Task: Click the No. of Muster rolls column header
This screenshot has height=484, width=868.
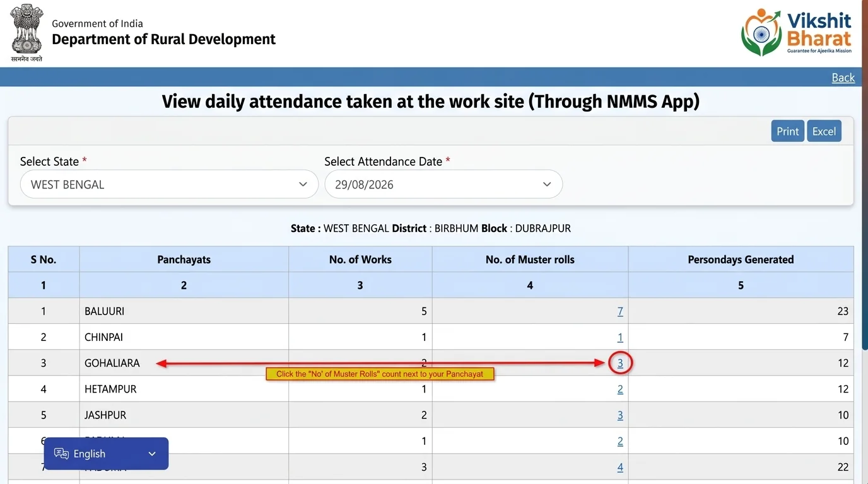Action: pyautogui.click(x=530, y=260)
